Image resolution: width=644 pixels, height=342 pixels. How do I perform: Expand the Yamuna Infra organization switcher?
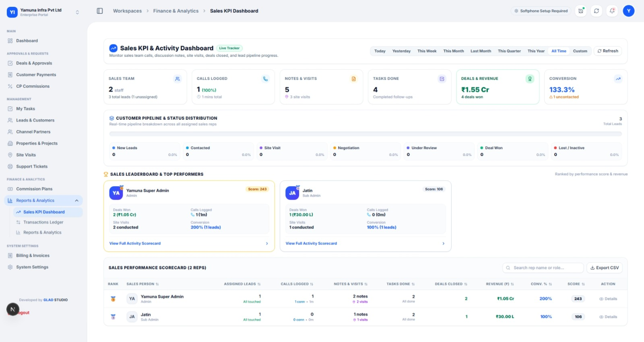click(x=77, y=12)
